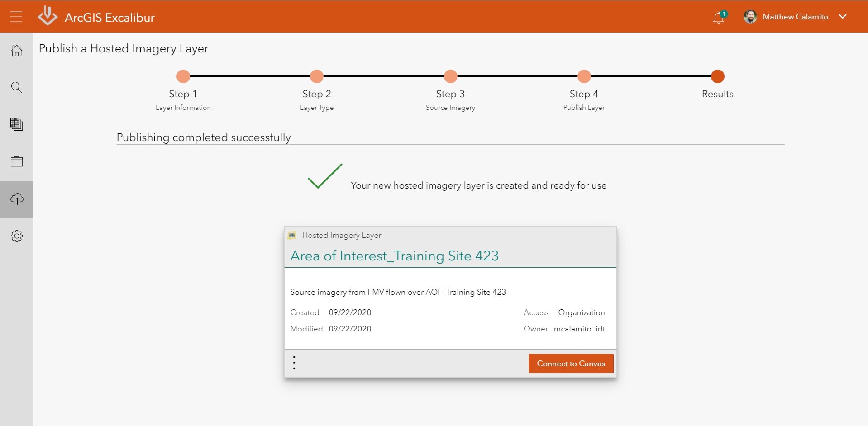Click the owner name mcalamito_idt

[x=579, y=329]
